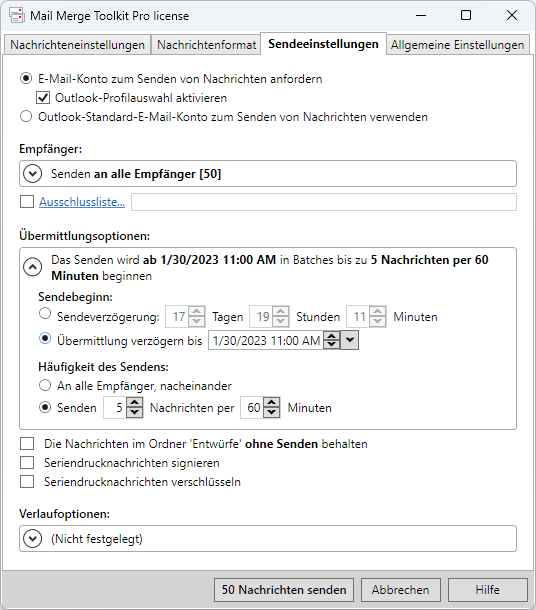Viewport: 536px width, 610px height.
Task: Toggle Outlook-Profilauswahl aktivieren checkbox
Action: [43, 98]
